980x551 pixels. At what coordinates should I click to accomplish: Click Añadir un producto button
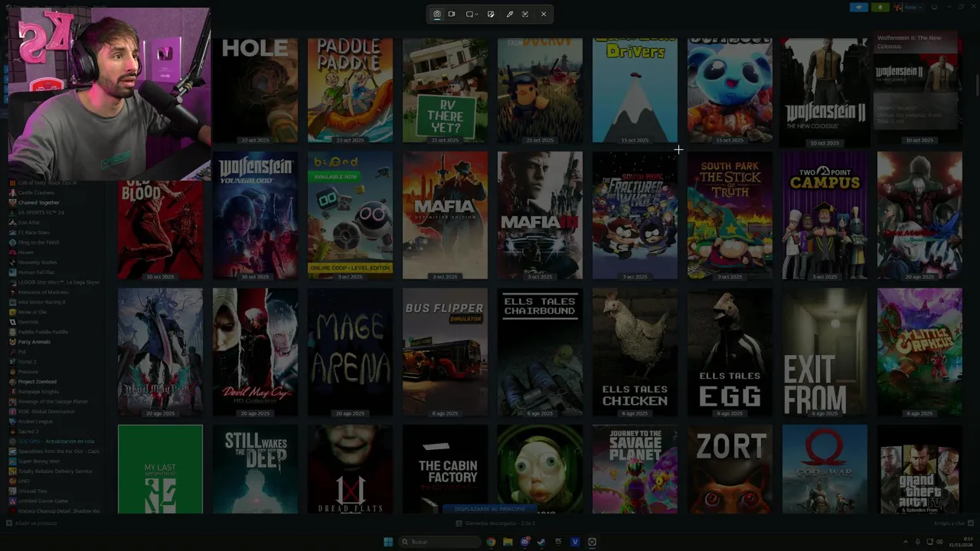pos(32,523)
